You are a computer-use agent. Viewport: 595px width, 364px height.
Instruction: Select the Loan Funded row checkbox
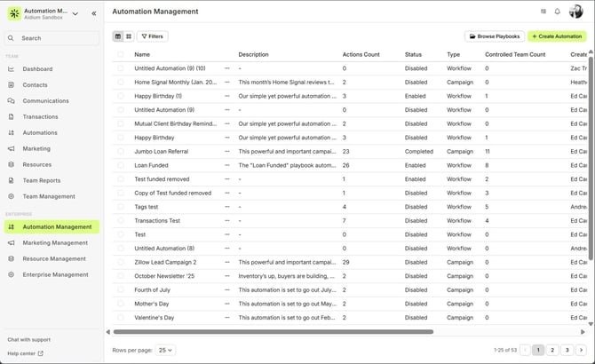pos(121,165)
